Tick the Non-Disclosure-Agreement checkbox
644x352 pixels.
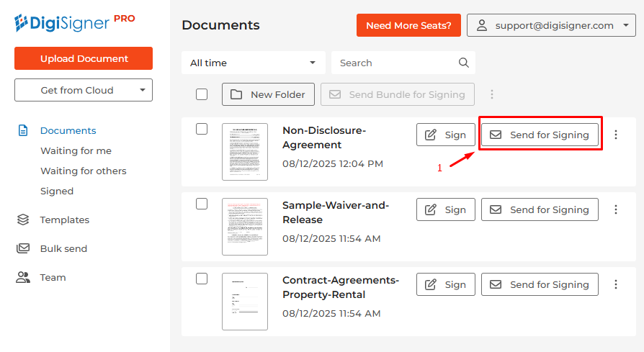pyautogui.click(x=202, y=129)
